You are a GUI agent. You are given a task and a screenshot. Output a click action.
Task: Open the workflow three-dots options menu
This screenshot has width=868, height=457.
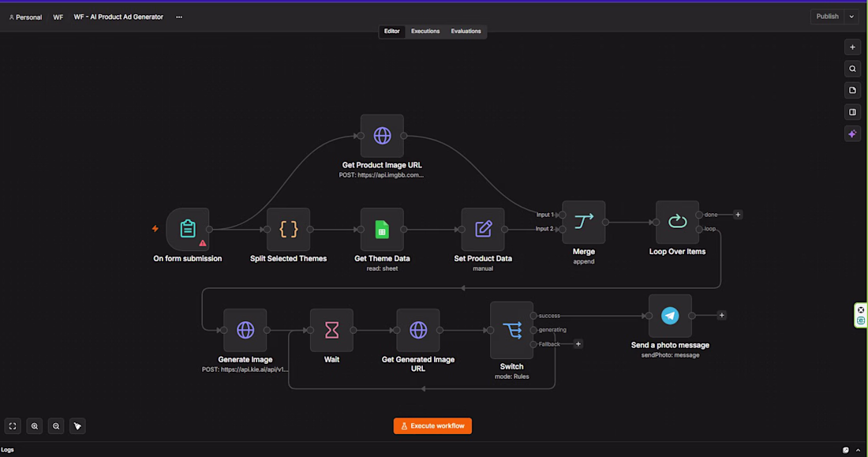point(179,17)
